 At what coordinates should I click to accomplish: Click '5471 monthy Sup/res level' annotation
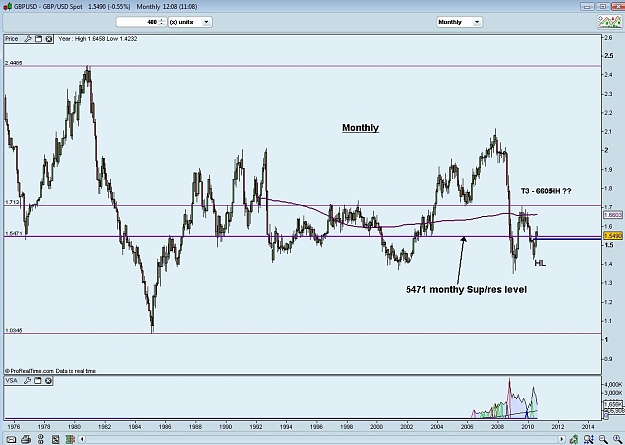pyautogui.click(x=466, y=289)
